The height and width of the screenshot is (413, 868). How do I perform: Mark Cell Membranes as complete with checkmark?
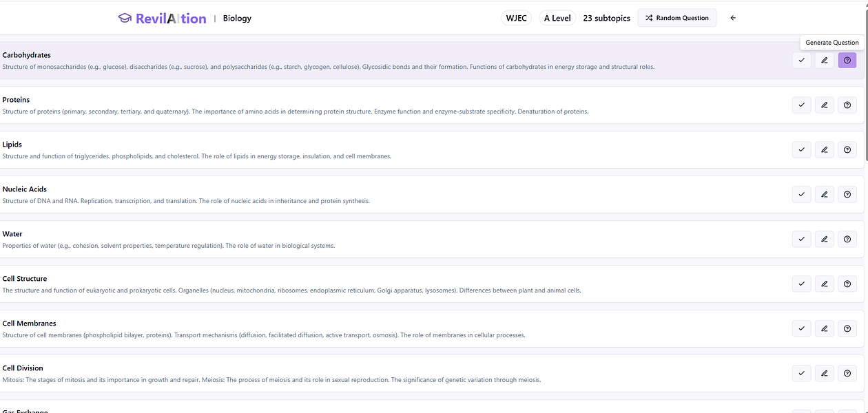point(801,329)
